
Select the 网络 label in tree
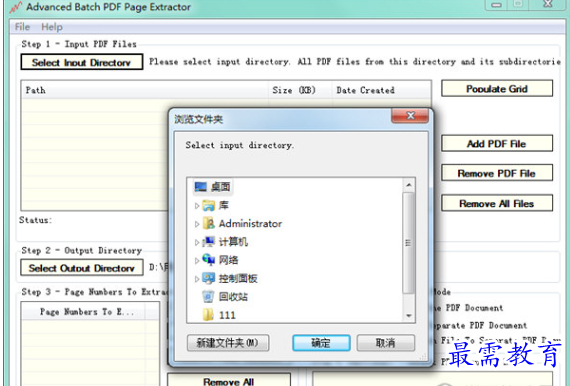[x=228, y=260]
